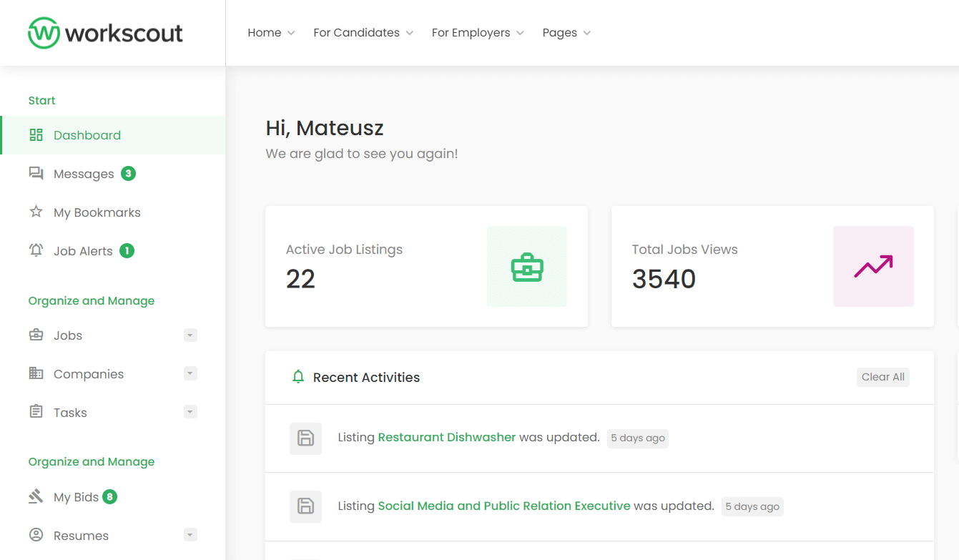The image size is (959, 560).
Task: Click the Companies building icon
Action: point(36,374)
